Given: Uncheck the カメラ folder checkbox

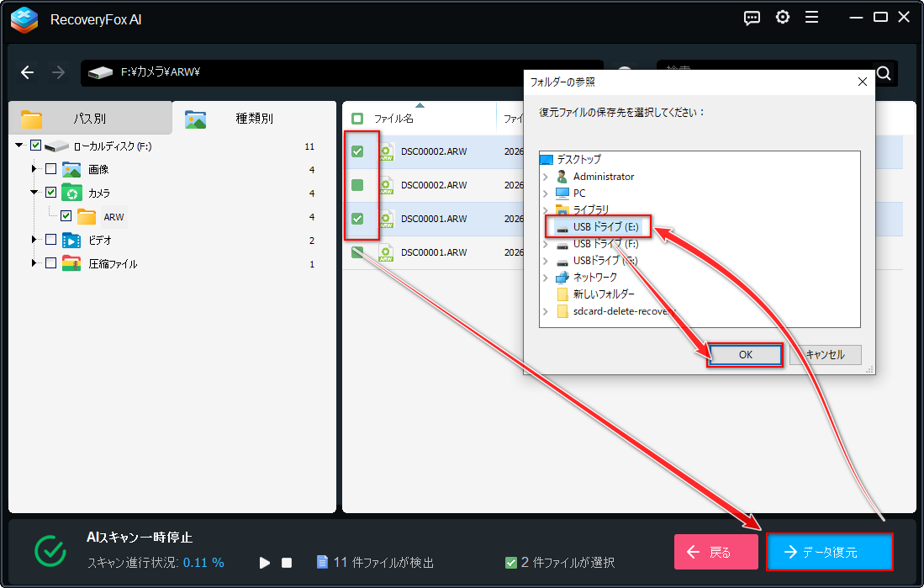Looking at the screenshot, I should [50, 192].
